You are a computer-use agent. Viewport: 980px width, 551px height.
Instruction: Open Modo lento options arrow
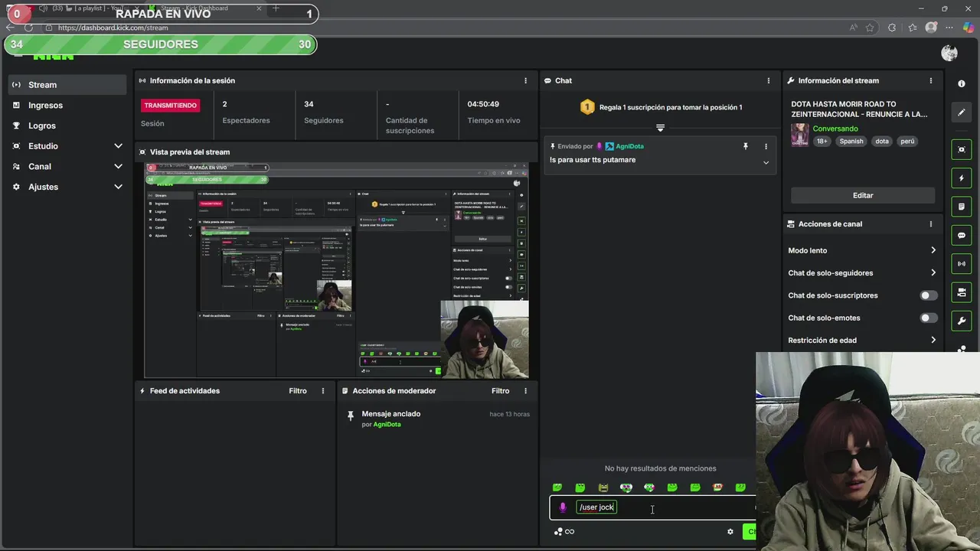tap(933, 250)
